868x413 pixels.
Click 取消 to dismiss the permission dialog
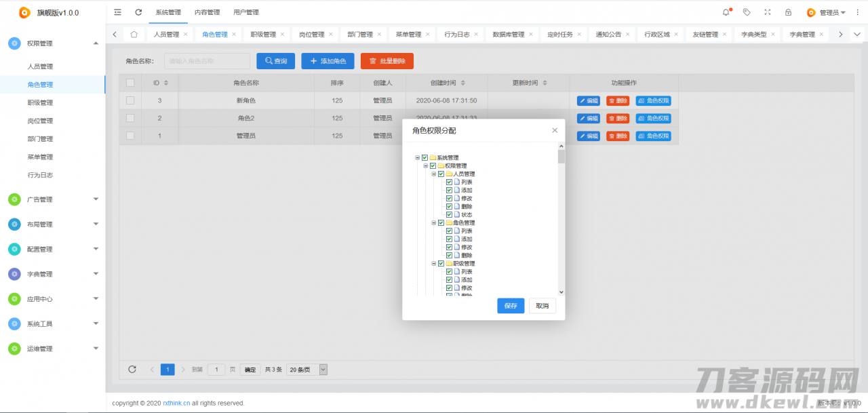pyautogui.click(x=542, y=306)
